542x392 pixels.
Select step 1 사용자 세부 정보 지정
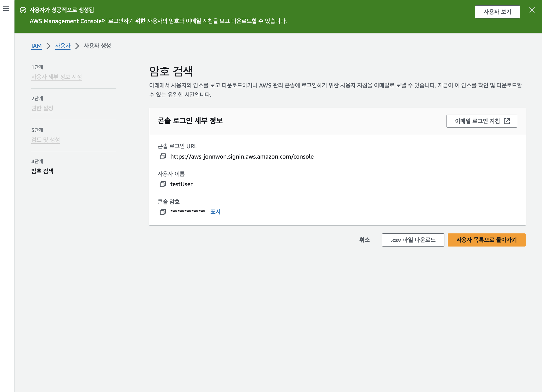[56, 77]
